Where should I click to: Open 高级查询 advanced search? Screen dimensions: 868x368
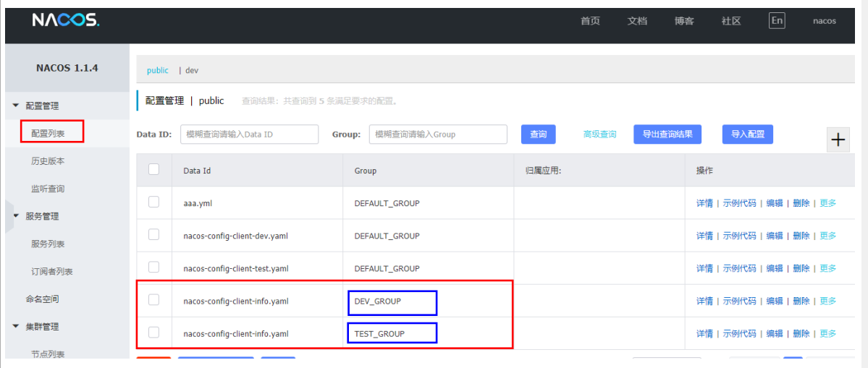[x=600, y=134]
